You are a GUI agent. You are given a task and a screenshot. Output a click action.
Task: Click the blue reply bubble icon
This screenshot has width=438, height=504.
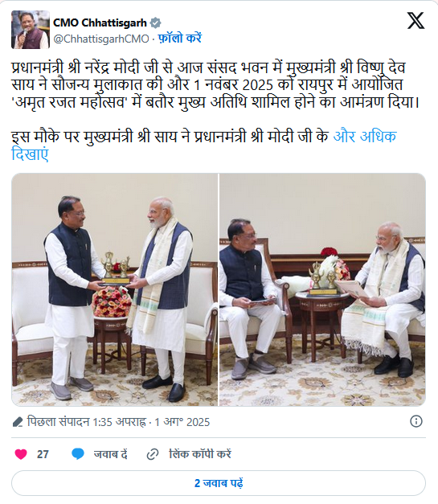[x=78, y=454]
